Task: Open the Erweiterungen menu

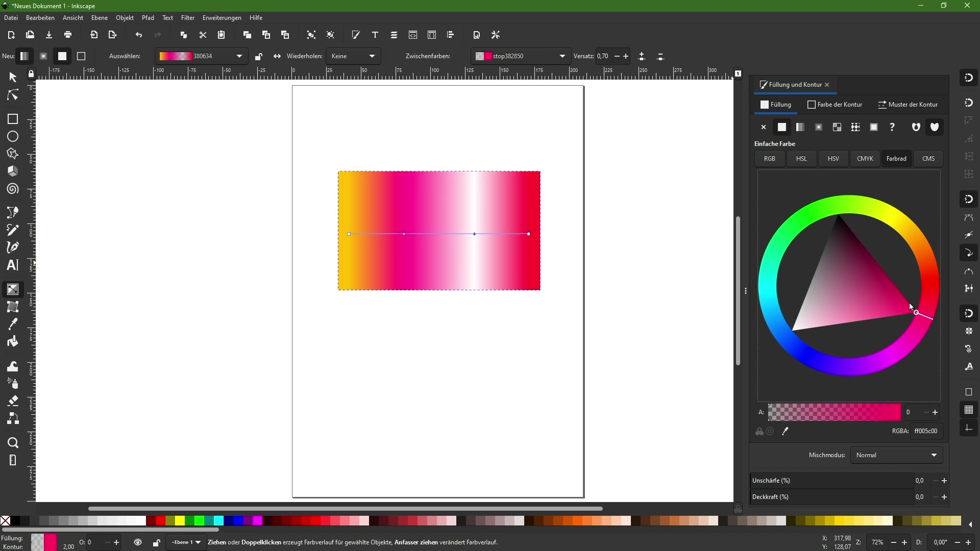Action: pos(222,18)
